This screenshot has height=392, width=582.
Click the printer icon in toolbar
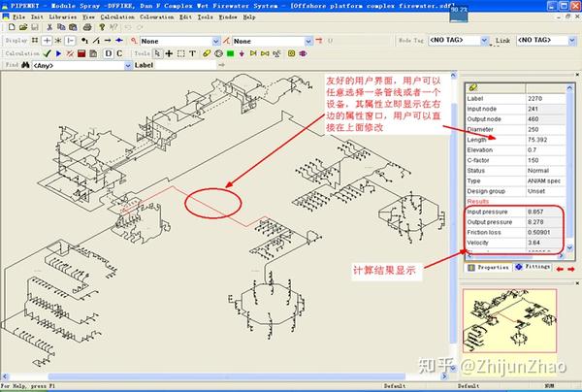tap(87, 27)
